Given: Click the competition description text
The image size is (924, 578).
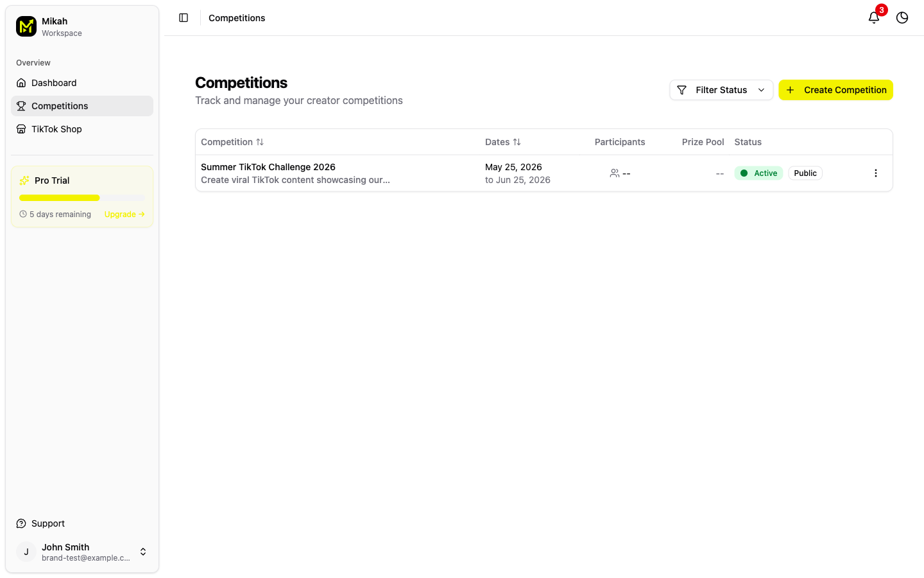Looking at the screenshot, I should pyautogui.click(x=295, y=180).
